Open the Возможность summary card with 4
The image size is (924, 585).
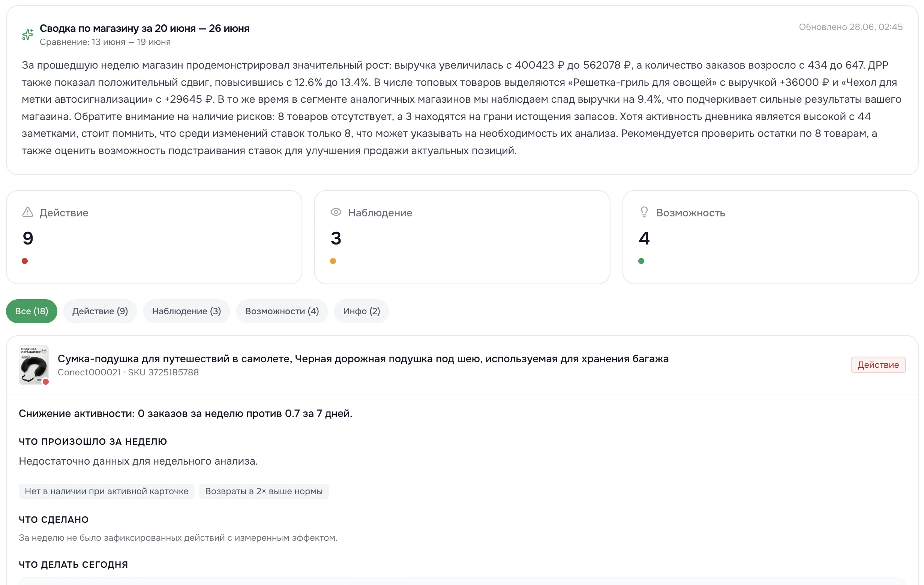click(770, 237)
